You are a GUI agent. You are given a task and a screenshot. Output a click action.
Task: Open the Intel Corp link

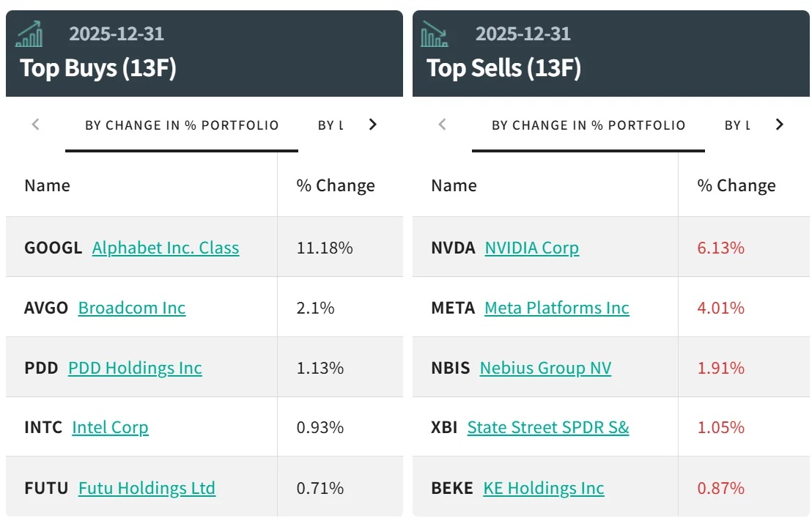pos(110,427)
